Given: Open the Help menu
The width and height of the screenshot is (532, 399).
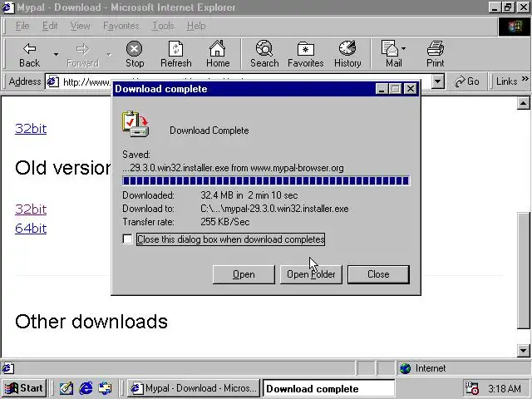Looking at the screenshot, I should pos(196,26).
